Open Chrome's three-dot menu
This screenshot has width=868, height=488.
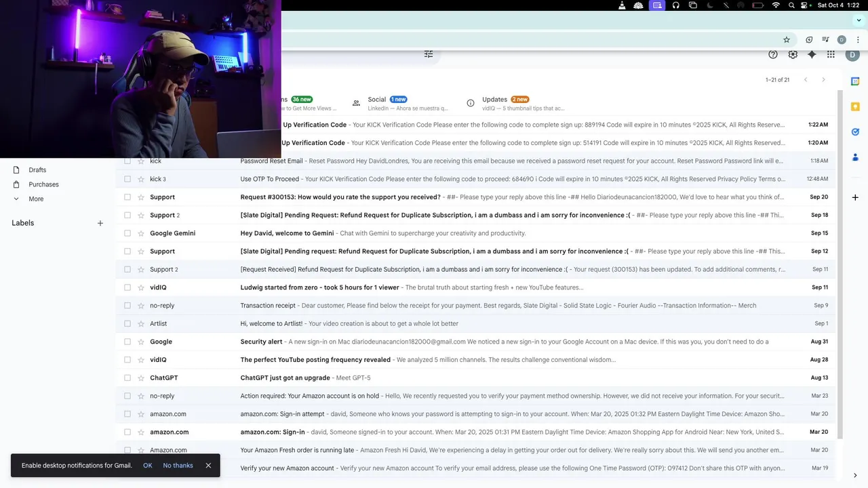click(x=858, y=40)
